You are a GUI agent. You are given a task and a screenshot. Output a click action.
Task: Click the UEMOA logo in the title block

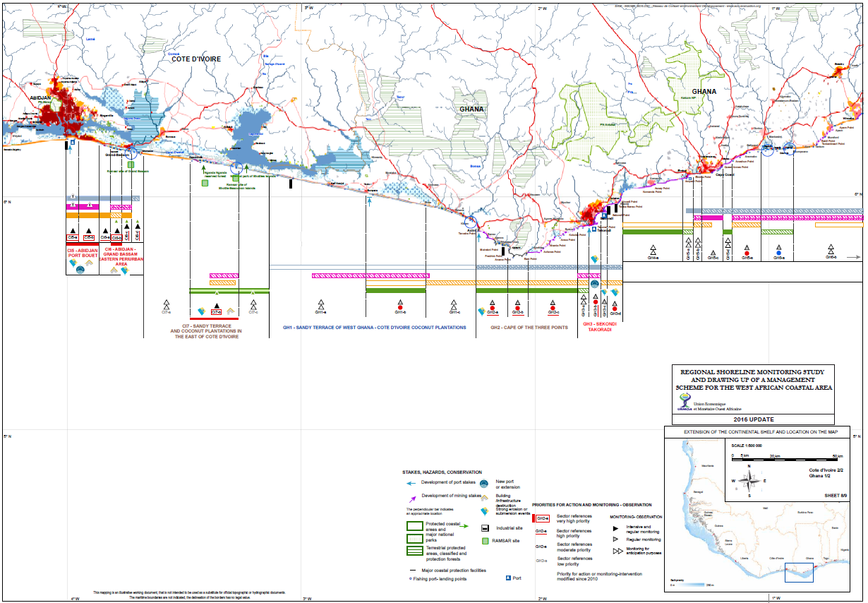683,401
